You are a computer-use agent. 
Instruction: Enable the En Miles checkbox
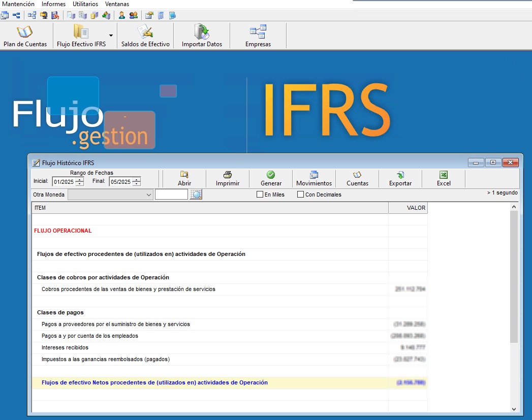[260, 195]
